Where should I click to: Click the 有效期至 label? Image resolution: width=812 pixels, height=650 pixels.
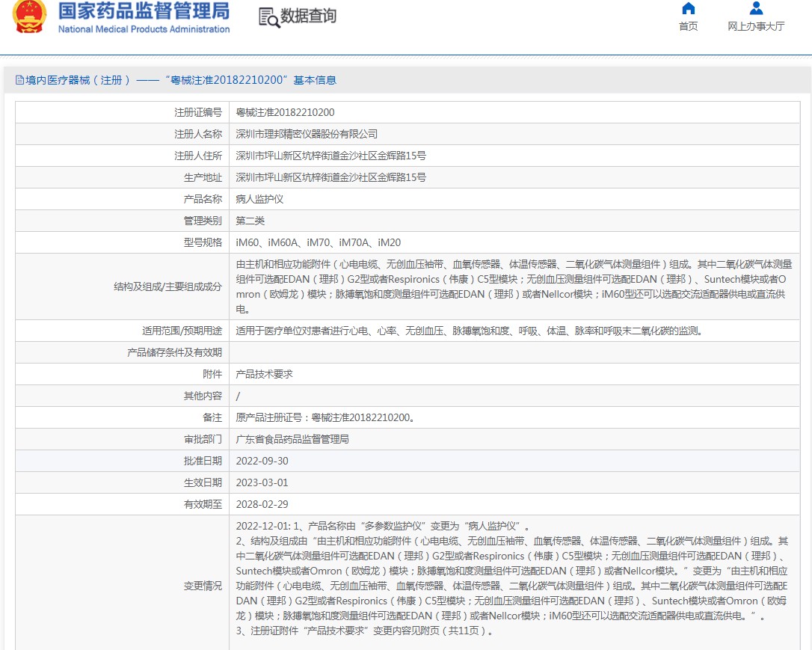(203, 505)
